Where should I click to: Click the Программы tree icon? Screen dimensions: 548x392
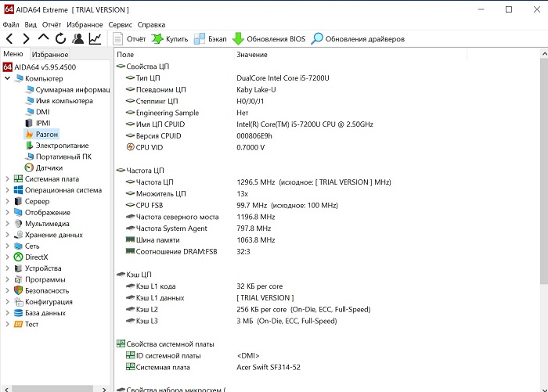[18, 279]
